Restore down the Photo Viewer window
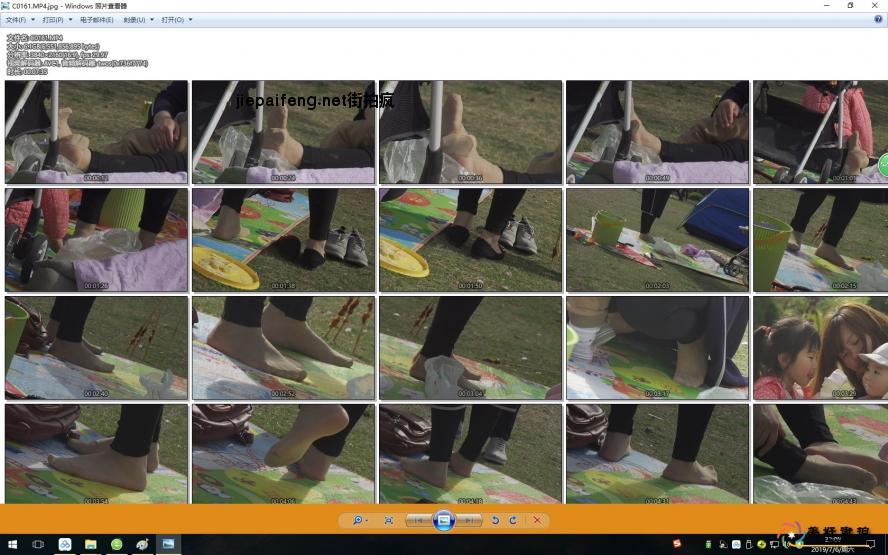 pyautogui.click(x=850, y=5)
